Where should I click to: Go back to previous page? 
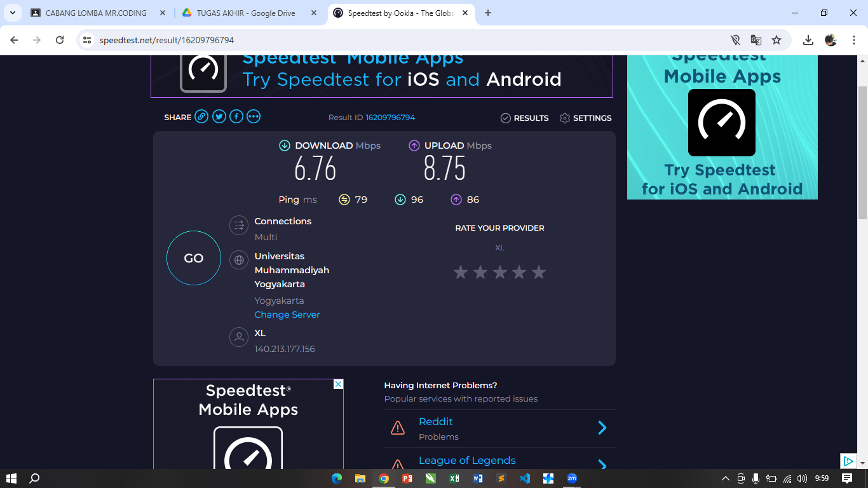click(x=15, y=40)
